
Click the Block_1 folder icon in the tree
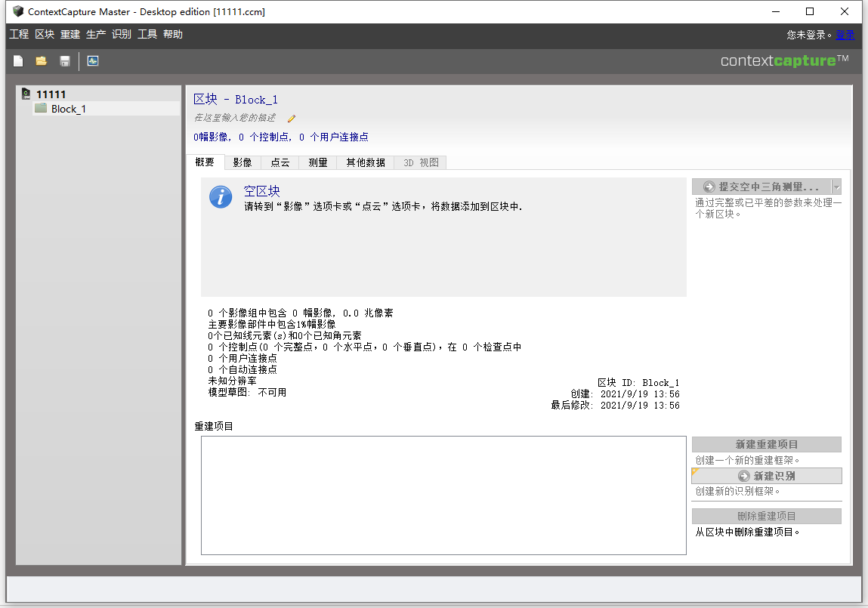click(x=40, y=108)
